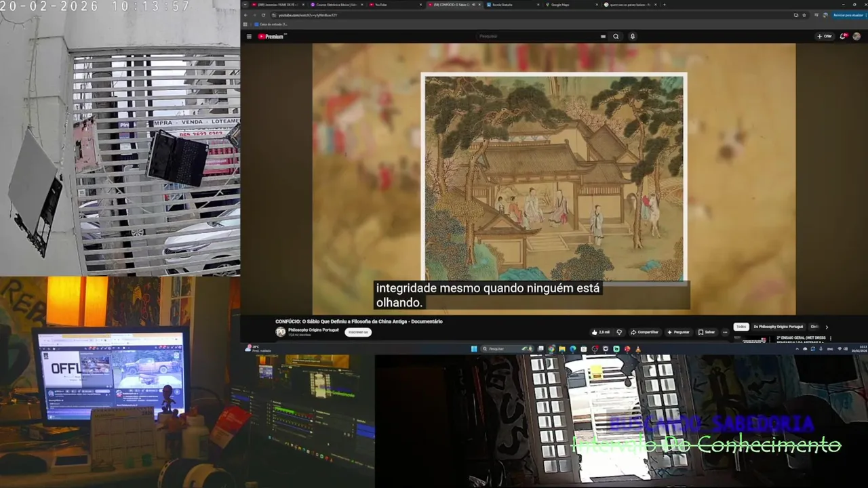Select the Todos filter chip
868x488 pixels.
click(x=741, y=327)
